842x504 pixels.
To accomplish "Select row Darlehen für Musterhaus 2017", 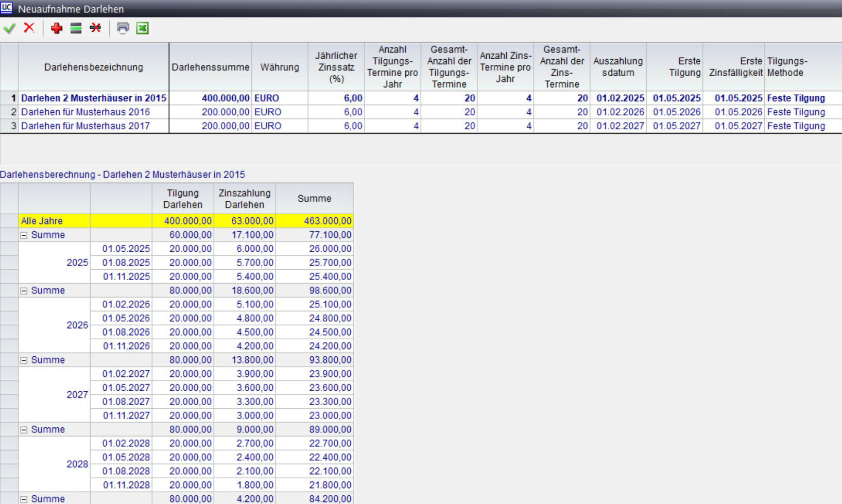I will [85, 126].
